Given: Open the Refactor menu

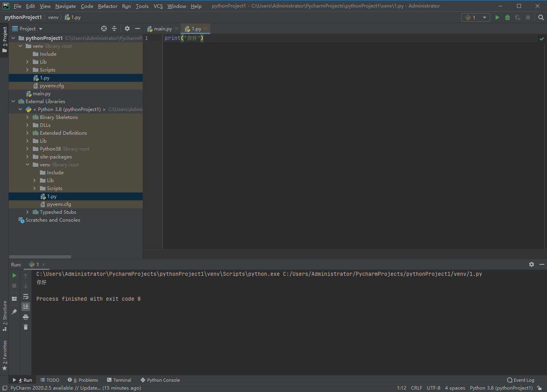Looking at the screenshot, I should pos(108,6).
